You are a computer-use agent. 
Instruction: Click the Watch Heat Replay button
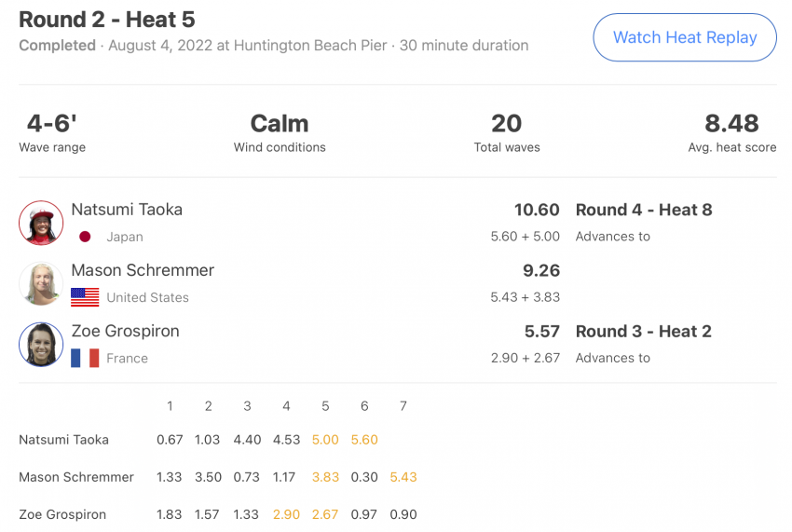pos(685,37)
